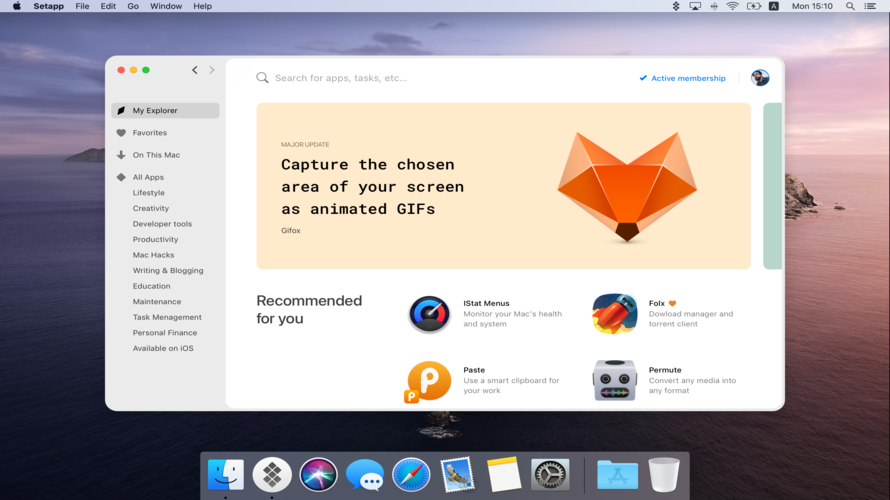Open the Trash in the Dock

pyautogui.click(x=664, y=474)
